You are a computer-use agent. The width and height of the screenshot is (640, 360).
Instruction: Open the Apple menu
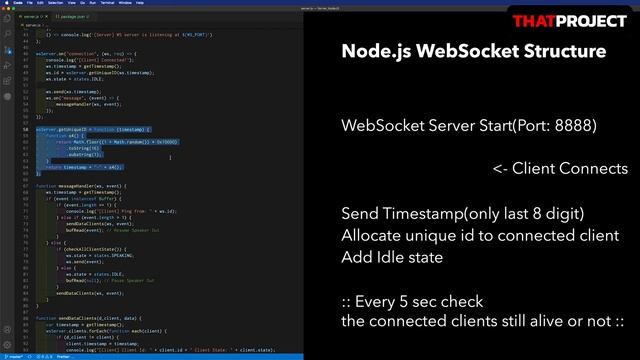click(7, 2)
